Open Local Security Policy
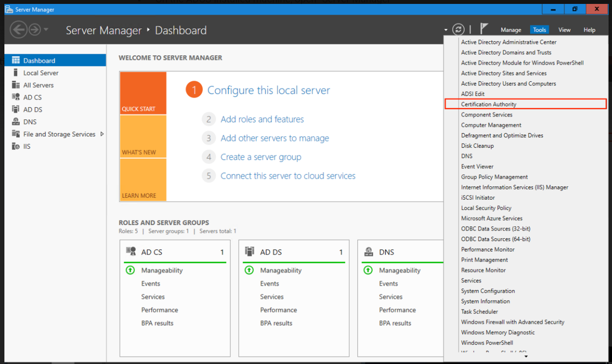Viewport: 612px width, 364px height. point(486,208)
